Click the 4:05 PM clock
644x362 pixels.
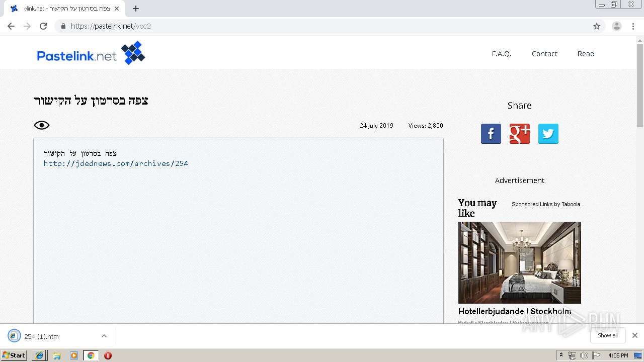(618, 355)
